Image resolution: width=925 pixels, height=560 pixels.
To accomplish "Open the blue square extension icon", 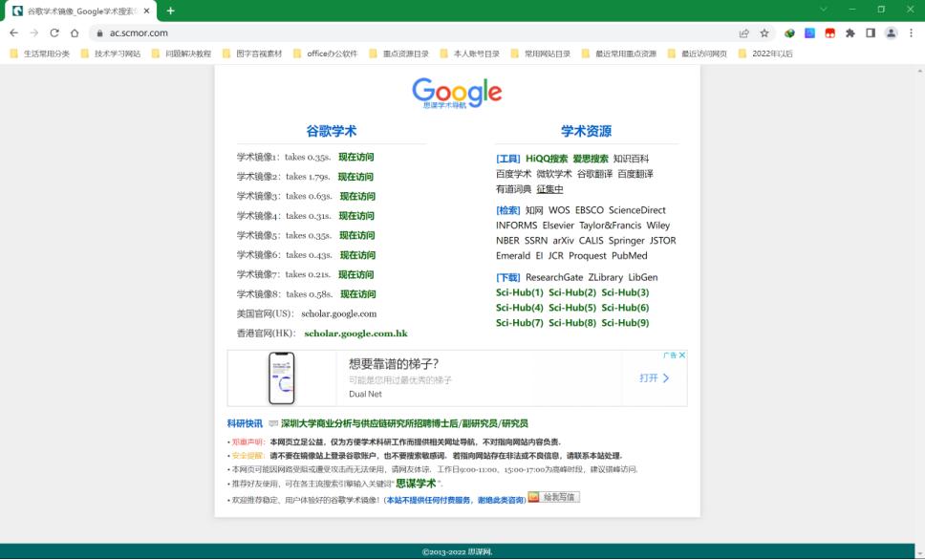I will point(810,33).
